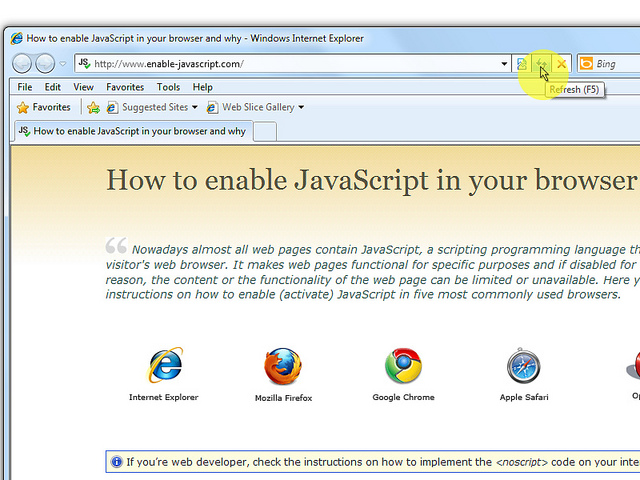Select the Apple Safari compass icon
The height and width of the screenshot is (480, 640).
(524, 367)
